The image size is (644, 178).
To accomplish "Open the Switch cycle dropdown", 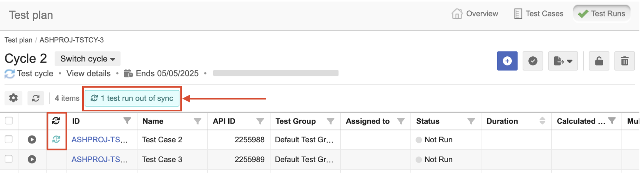I will (x=88, y=59).
